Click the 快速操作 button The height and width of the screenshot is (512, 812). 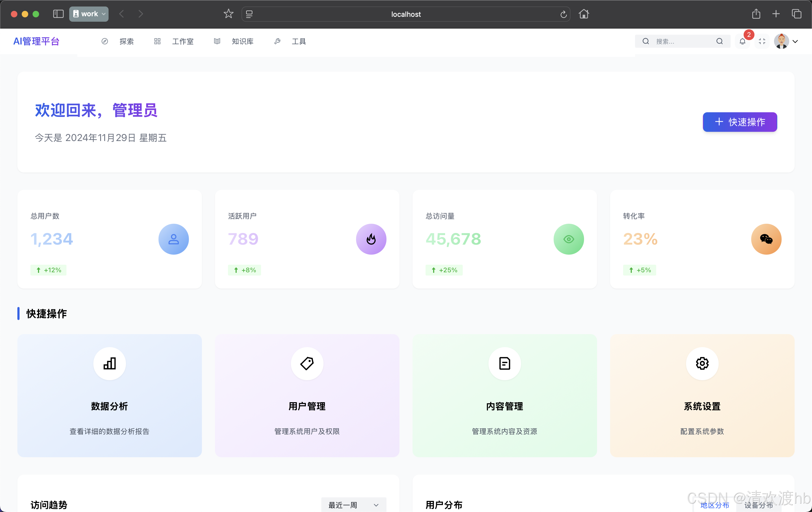740,122
